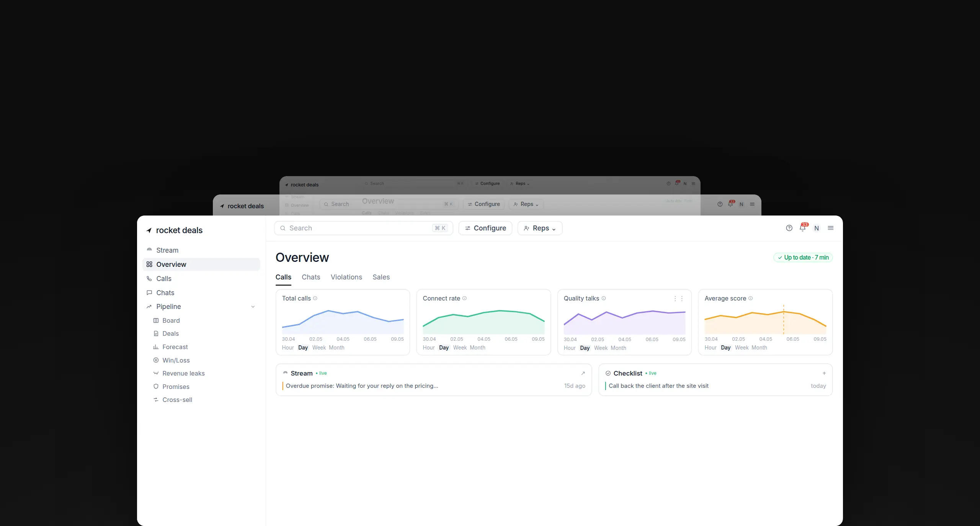Set Connect rate chart to Month
The width and height of the screenshot is (980, 526).
477,348
